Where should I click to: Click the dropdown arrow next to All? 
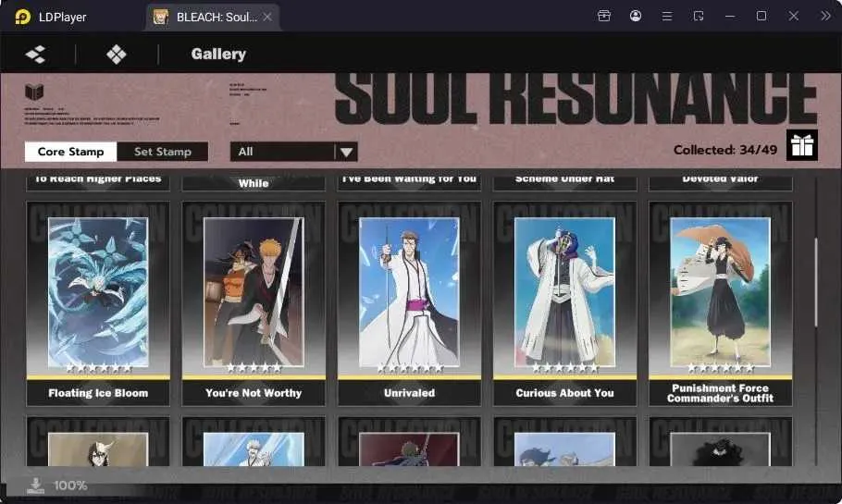click(346, 153)
